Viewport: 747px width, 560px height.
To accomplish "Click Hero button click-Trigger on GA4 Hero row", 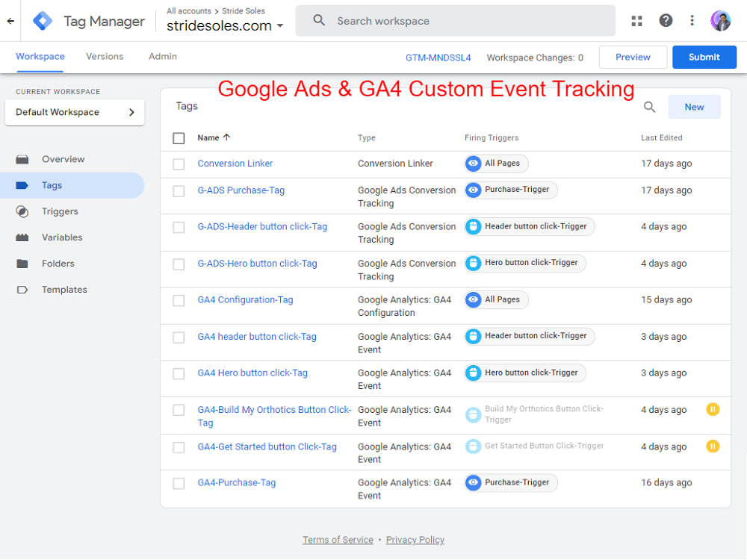I will [x=525, y=373].
